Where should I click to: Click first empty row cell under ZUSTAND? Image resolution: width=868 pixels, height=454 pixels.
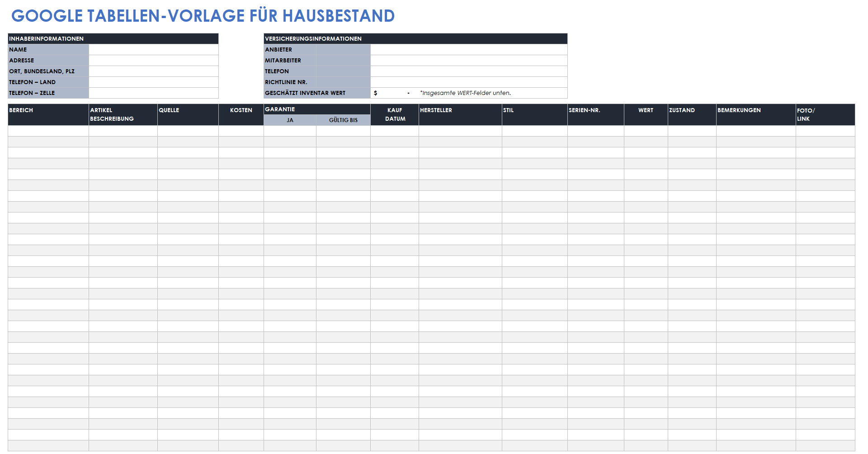point(692,131)
